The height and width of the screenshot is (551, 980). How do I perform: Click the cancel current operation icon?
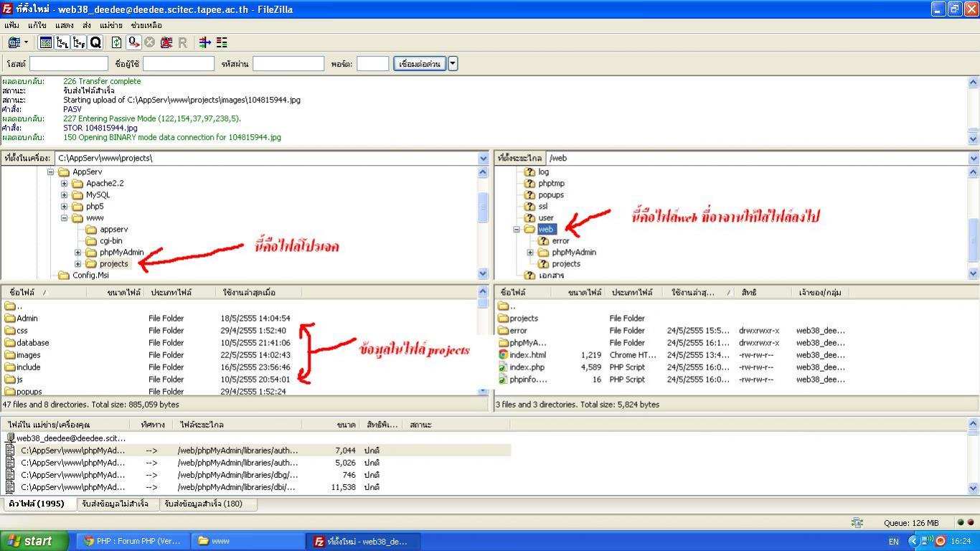[x=150, y=42]
